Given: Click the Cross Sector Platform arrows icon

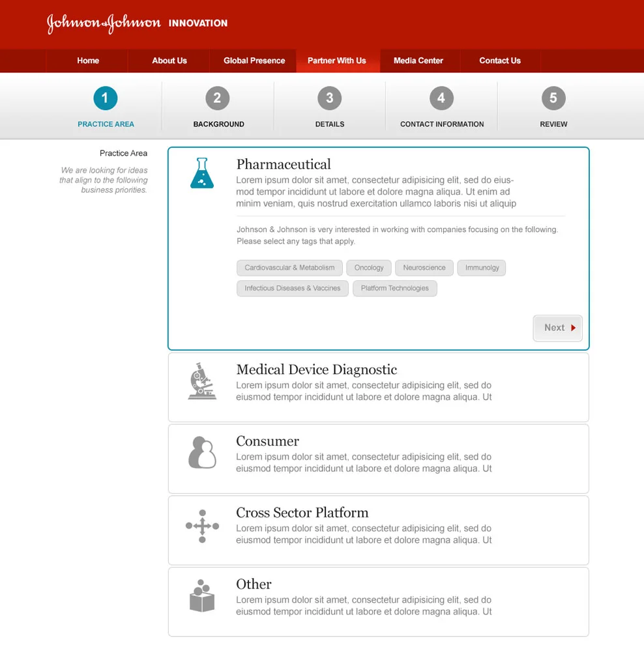Looking at the screenshot, I should pyautogui.click(x=202, y=526).
